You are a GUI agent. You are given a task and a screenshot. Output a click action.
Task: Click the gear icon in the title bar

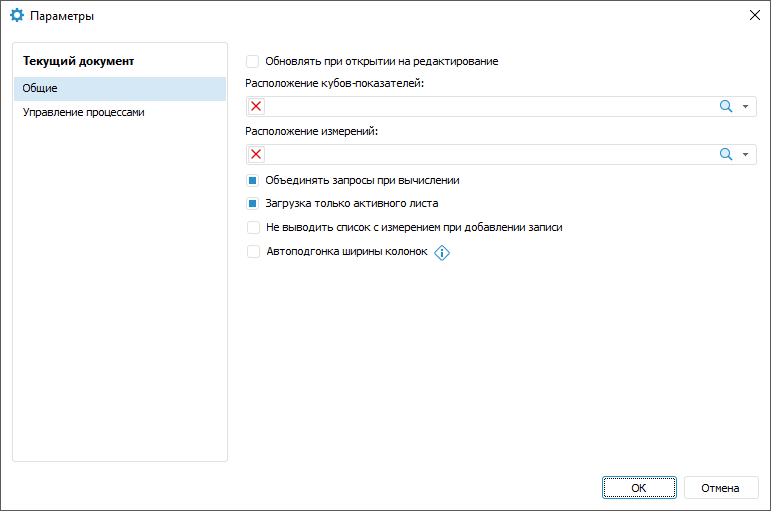point(16,16)
